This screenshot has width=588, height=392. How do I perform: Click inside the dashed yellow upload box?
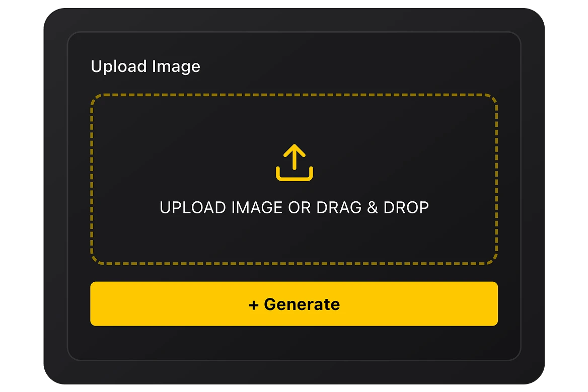point(294,179)
